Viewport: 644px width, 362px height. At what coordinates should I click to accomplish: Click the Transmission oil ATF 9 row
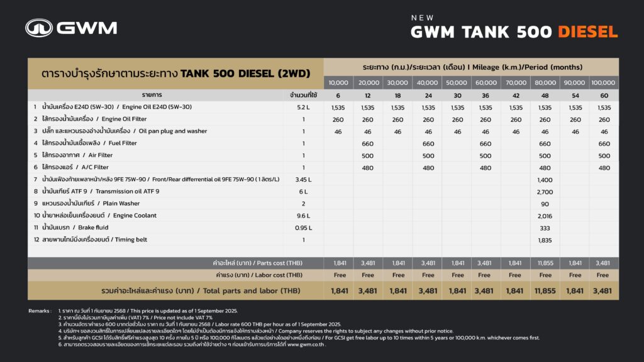click(323, 192)
